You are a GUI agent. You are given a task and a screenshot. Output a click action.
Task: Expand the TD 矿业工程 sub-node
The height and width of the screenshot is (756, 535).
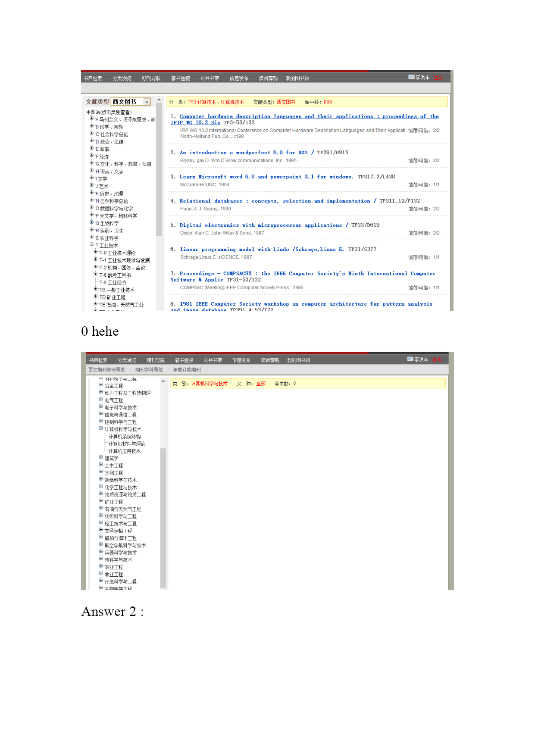[95, 296]
